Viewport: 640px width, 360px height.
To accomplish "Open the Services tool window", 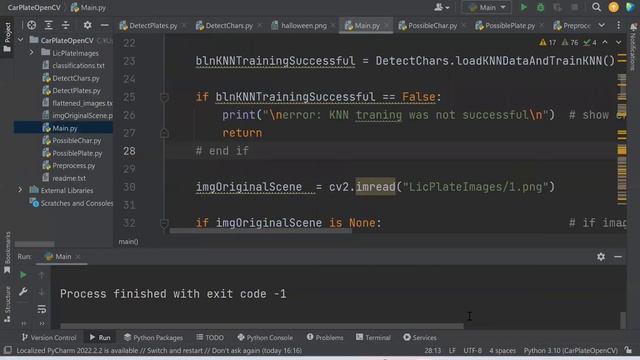I will pos(420,338).
